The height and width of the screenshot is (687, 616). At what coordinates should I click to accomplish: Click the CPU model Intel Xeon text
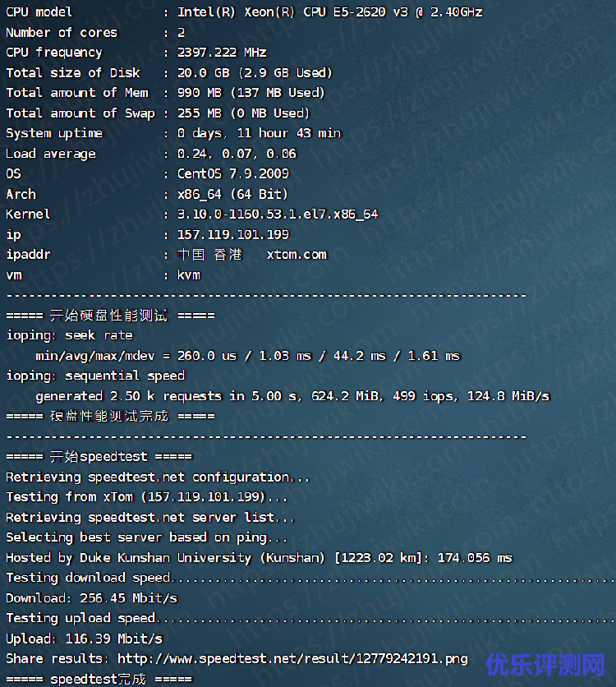pos(329,12)
